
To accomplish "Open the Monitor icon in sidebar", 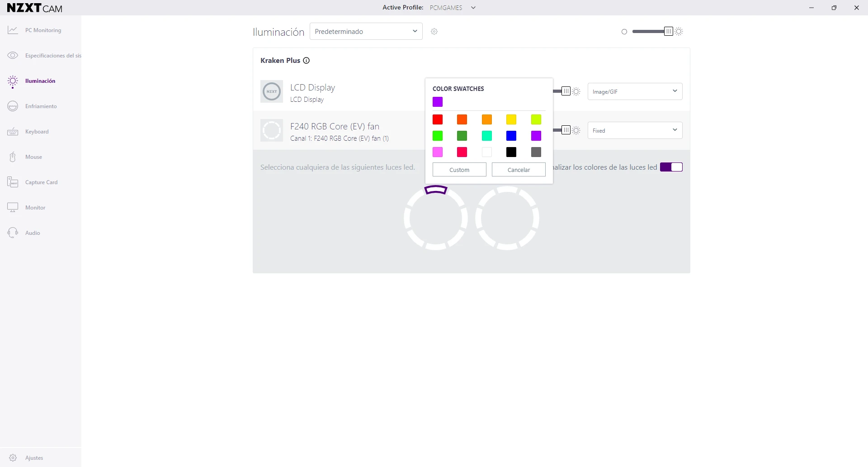I will pyautogui.click(x=13, y=207).
